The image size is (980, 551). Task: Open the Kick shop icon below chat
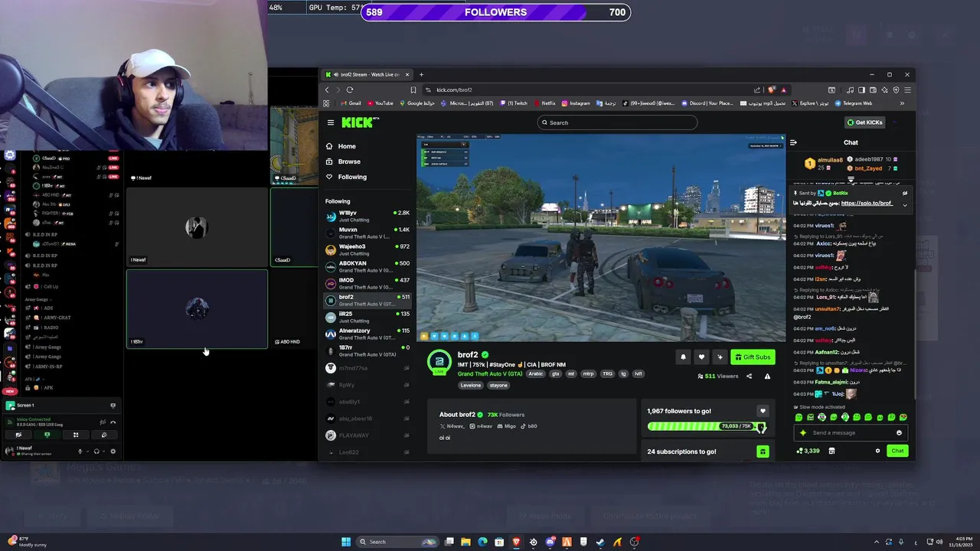click(x=831, y=451)
